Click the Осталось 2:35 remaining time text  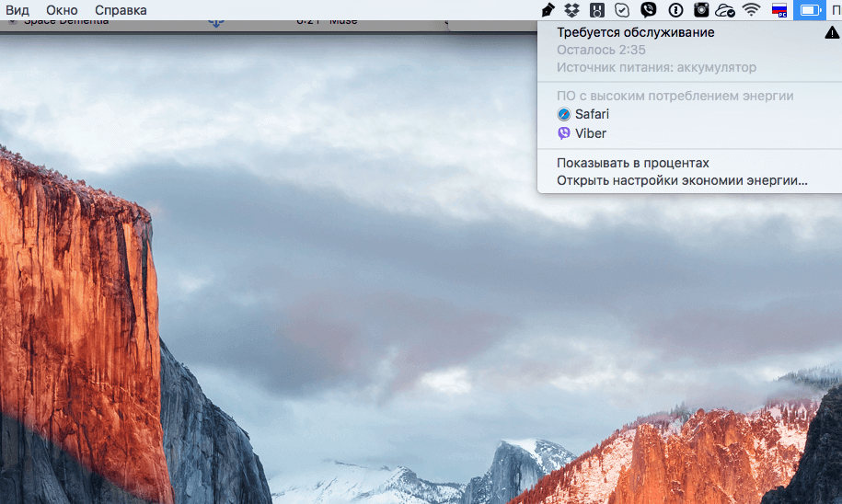click(601, 50)
